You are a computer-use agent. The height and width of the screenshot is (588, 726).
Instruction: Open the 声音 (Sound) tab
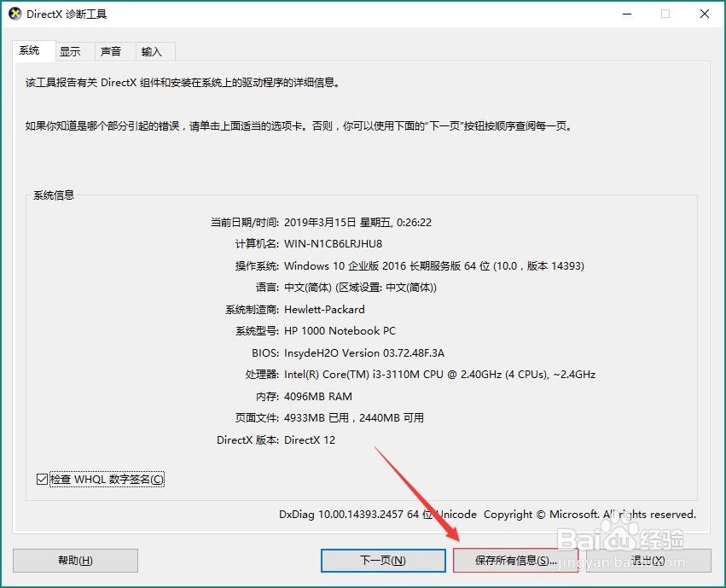tap(111, 51)
